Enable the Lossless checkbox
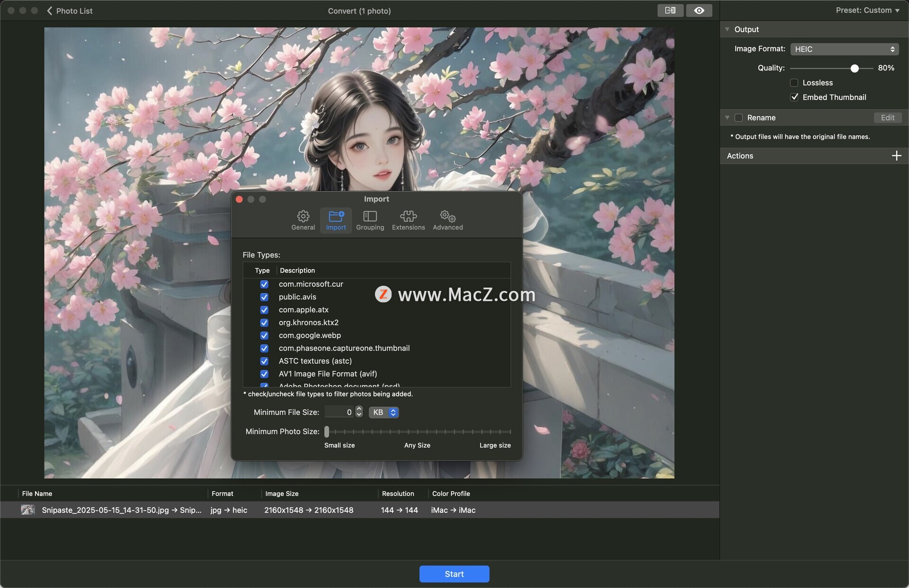This screenshot has height=588, width=909. point(794,83)
